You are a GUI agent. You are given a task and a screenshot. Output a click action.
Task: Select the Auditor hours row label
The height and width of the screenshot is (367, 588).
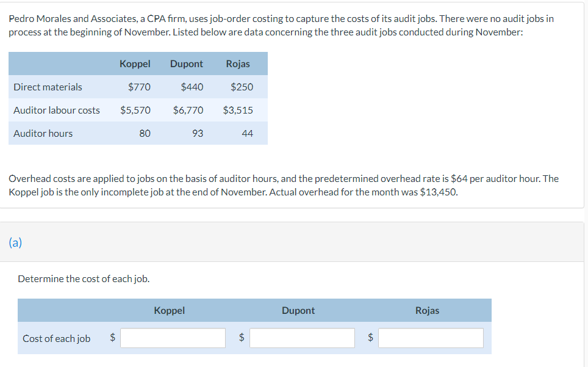pyautogui.click(x=43, y=133)
